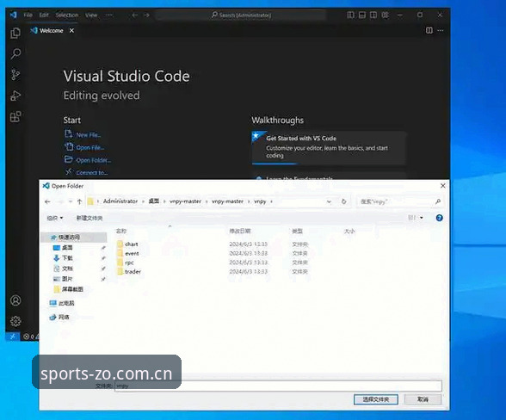Open the Run and Debug view icon
506x420 pixels.
15,96
